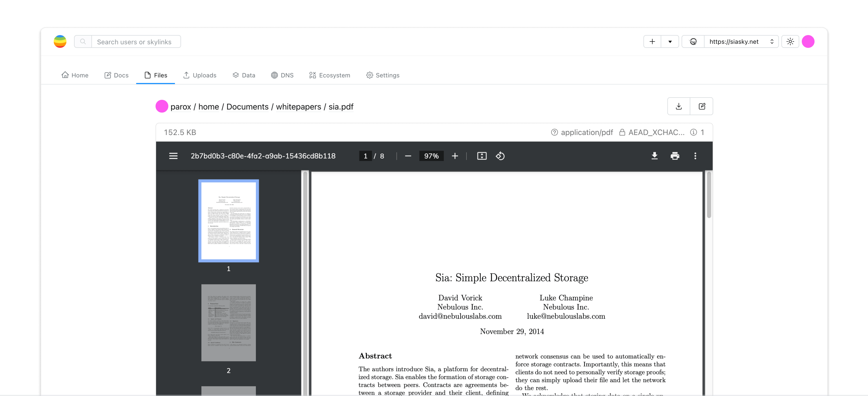The width and height of the screenshot is (868, 396).
Task: Zoom in the PDF with plus icon
Action: [x=455, y=156]
